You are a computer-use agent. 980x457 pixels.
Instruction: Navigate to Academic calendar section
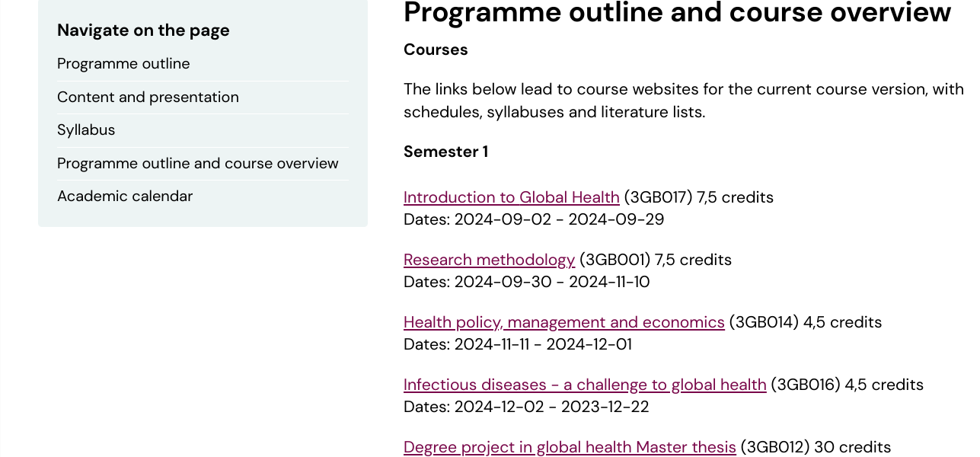tap(125, 197)
